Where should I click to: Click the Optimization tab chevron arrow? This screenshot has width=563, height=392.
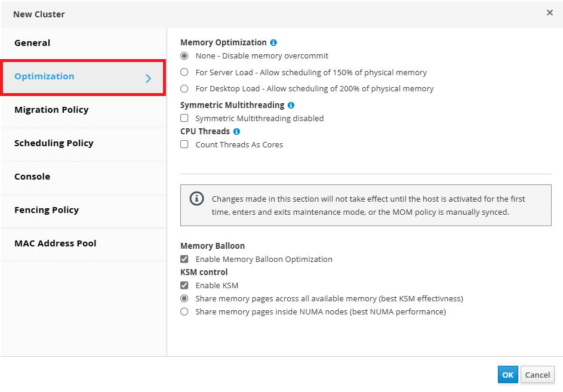(148, 78)
